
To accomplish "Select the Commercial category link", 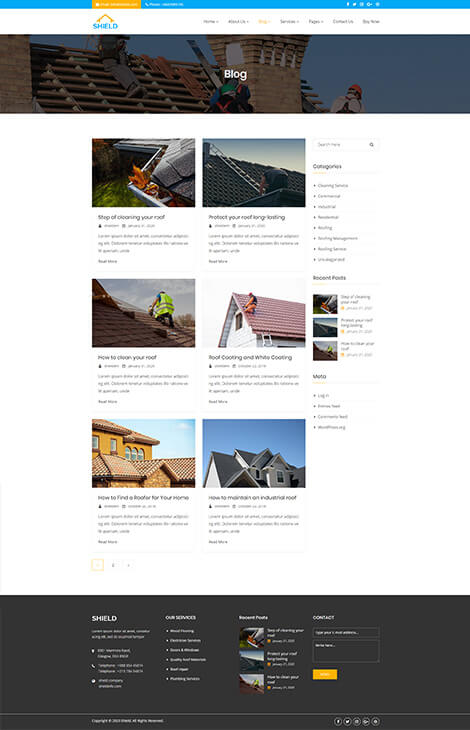I will click(329, 196).
